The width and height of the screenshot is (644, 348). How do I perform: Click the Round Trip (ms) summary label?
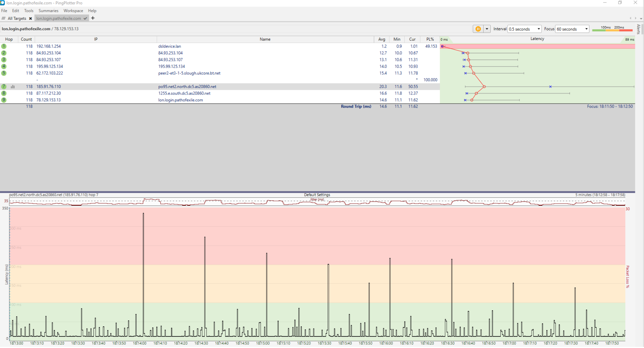tap(356, 107)
